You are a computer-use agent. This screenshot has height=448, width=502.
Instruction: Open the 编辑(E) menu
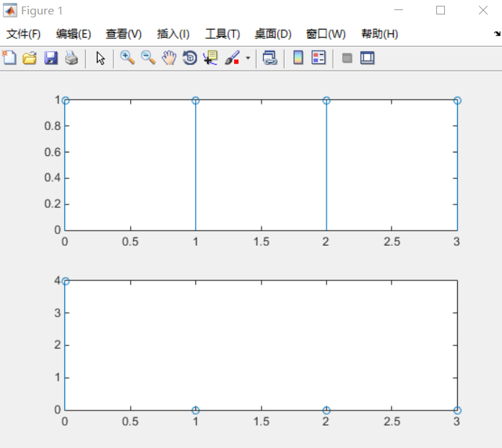click(x=74, y=34)
